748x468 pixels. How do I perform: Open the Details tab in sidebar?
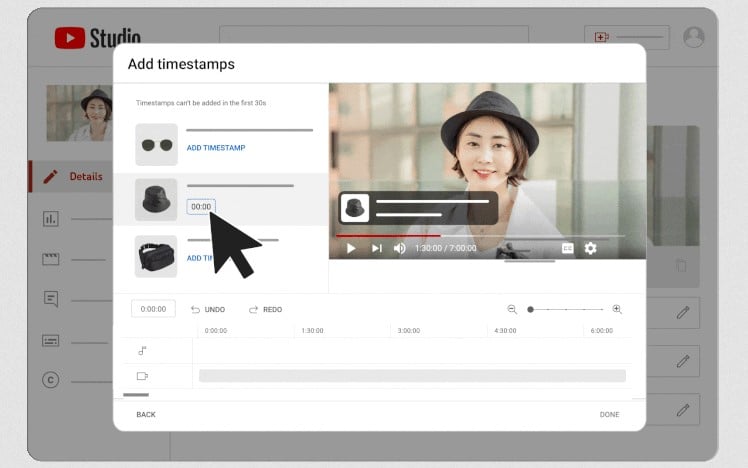71,177
